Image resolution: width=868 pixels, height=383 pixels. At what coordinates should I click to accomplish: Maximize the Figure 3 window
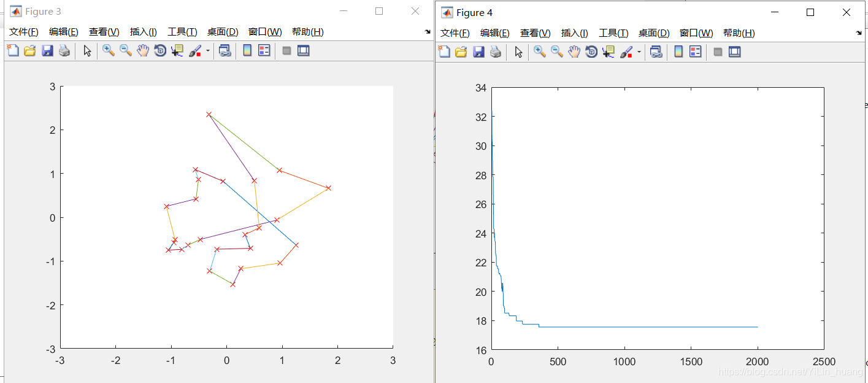click(x=379, y=11)
